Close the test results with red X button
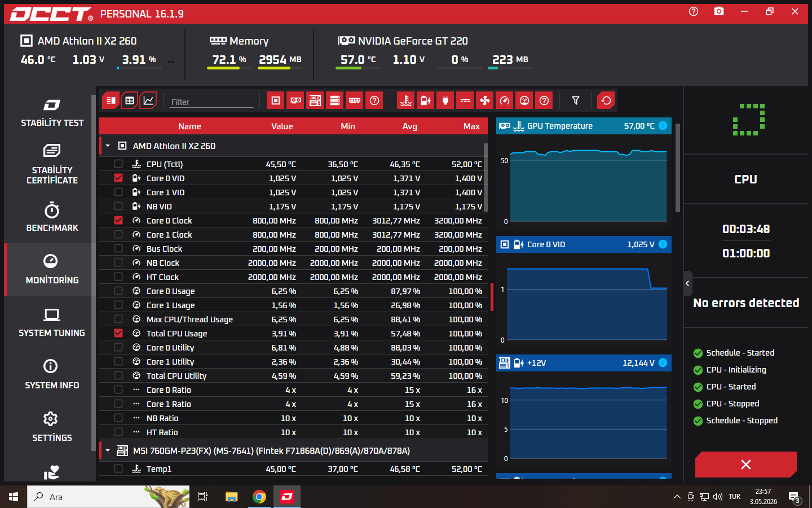This screenshot has height=508, width=812. [746, 465]
